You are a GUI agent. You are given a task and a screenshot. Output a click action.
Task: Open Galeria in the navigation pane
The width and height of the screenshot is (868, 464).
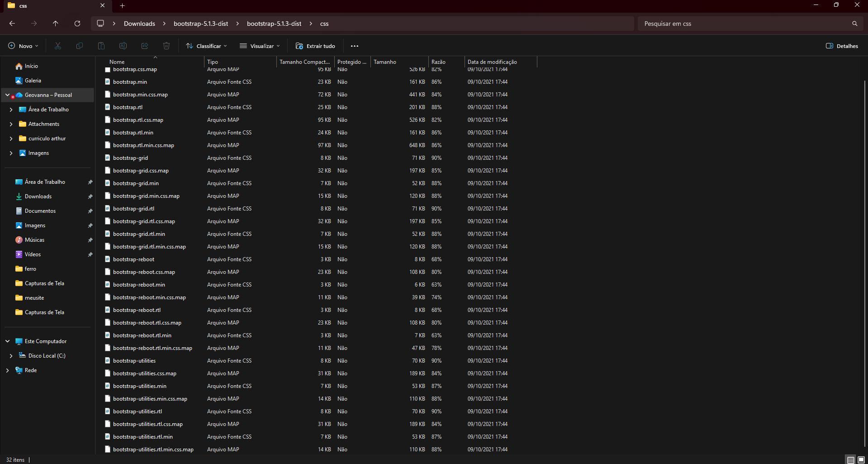33,81
